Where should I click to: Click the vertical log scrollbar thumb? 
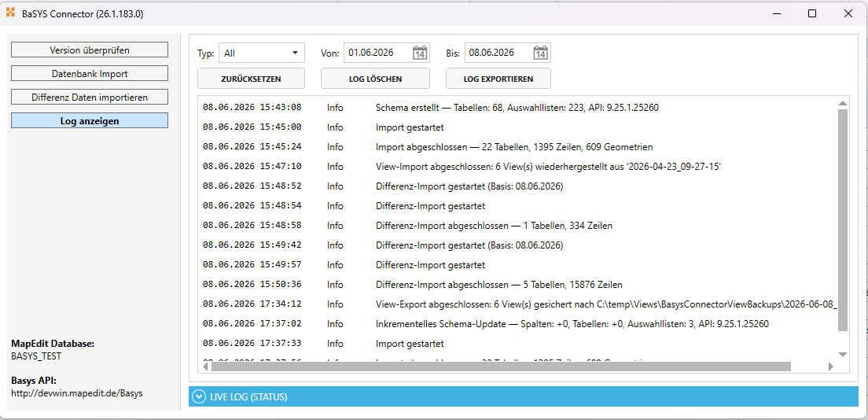[x=843, y=220]
